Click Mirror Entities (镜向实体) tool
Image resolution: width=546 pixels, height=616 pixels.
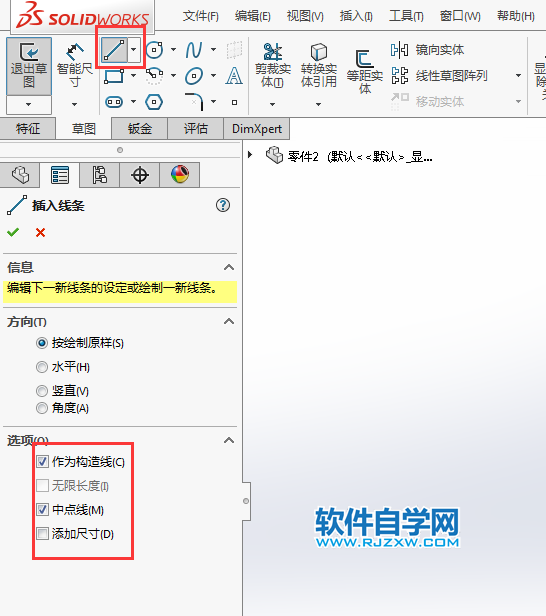click(427, 50)
